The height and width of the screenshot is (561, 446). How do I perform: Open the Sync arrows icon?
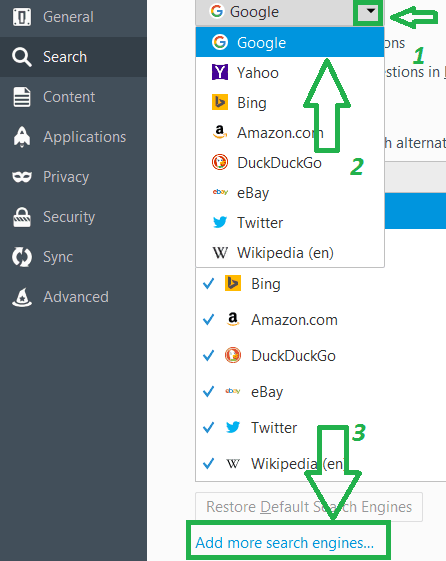22,257
